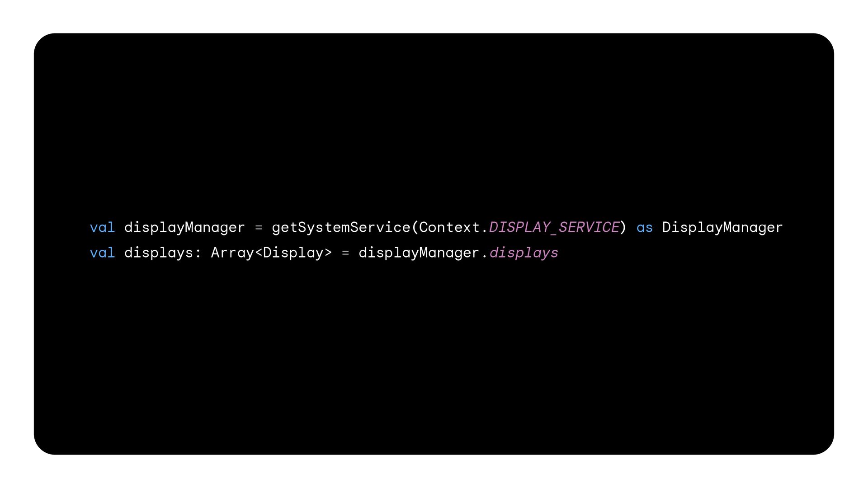The image size is (868, 488).
Task: Click the closing angle bracket after Display
Action: point(328,253)
